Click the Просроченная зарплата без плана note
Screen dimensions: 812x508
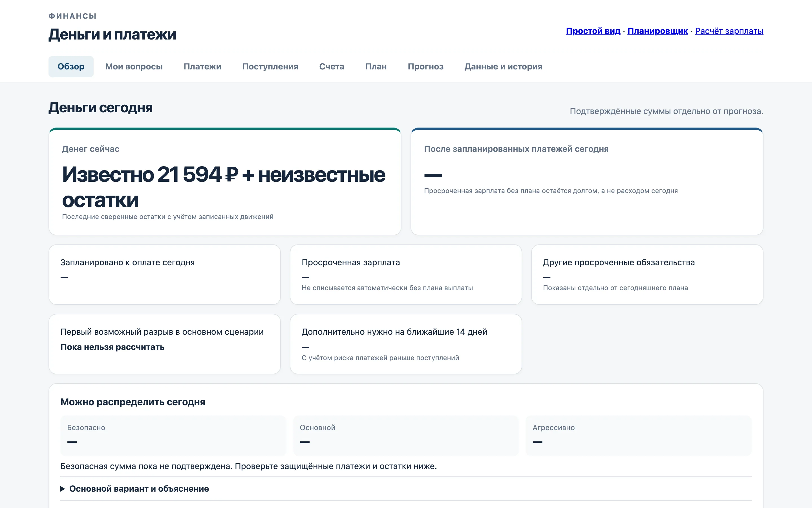[551, 191]
